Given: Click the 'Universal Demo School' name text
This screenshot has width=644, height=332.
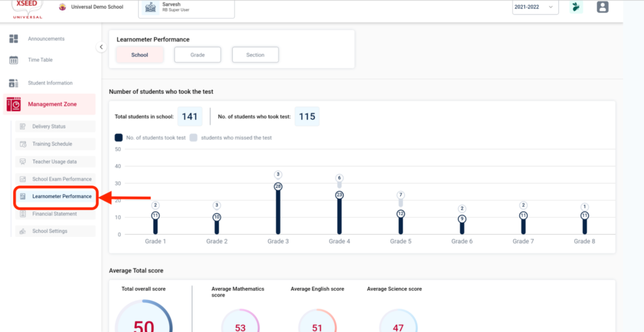Looking at the screenshot, I should 97,7.
